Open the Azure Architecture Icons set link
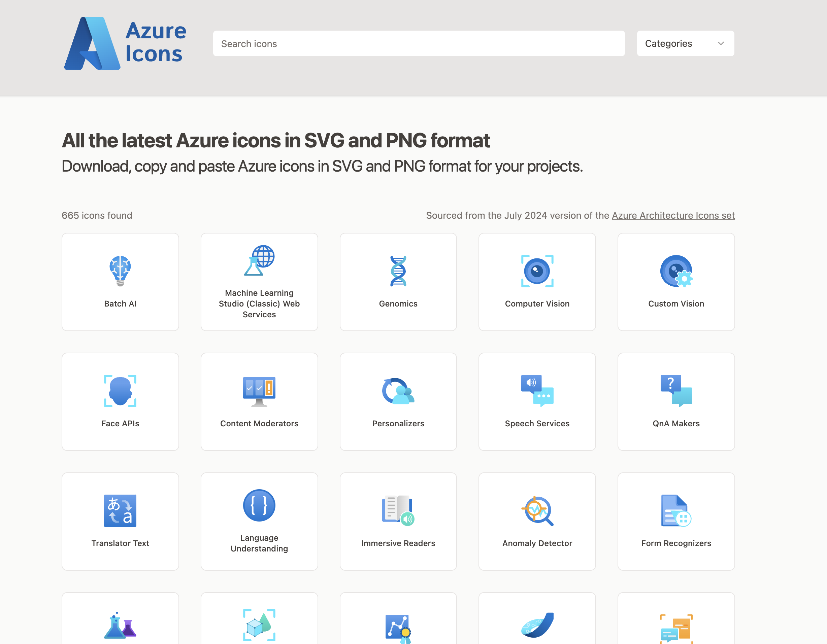Screen dimensions: 827x644 point(673,215)
